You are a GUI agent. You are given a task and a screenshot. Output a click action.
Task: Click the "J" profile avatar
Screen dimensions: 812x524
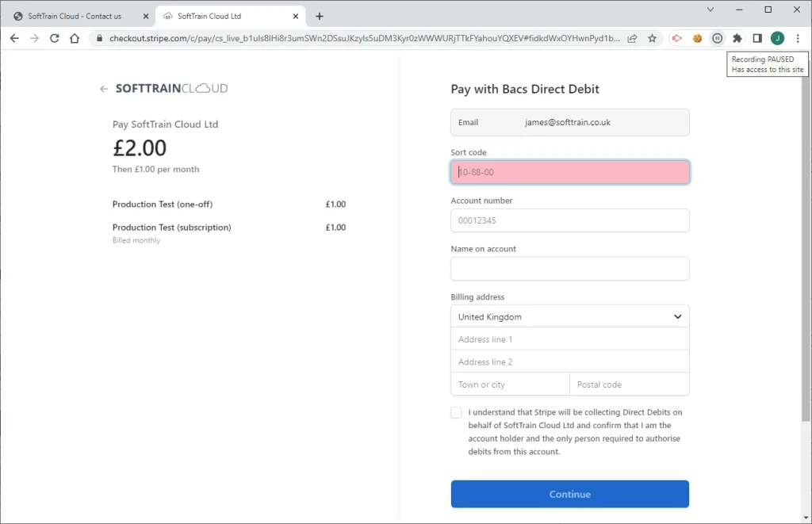[777, 37]
